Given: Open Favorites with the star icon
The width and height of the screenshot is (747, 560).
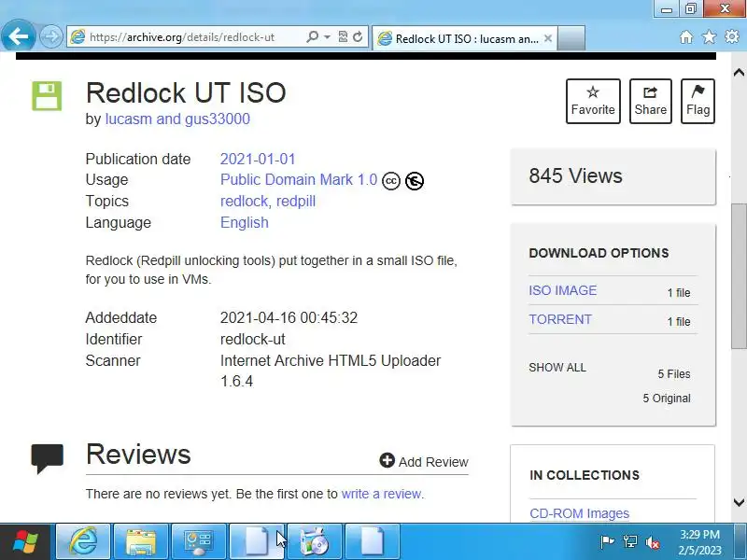Looking at the screenshot, I should [709, 36].
